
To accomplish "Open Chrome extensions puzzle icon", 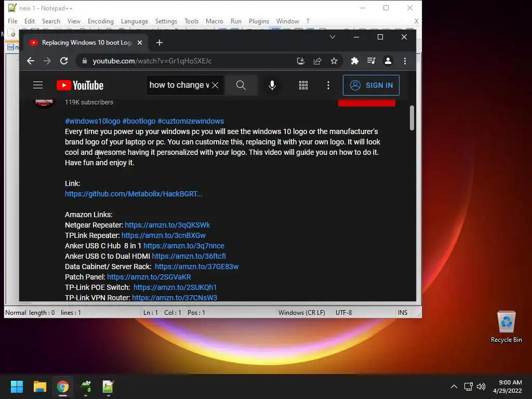I will (x=354, y=61).
